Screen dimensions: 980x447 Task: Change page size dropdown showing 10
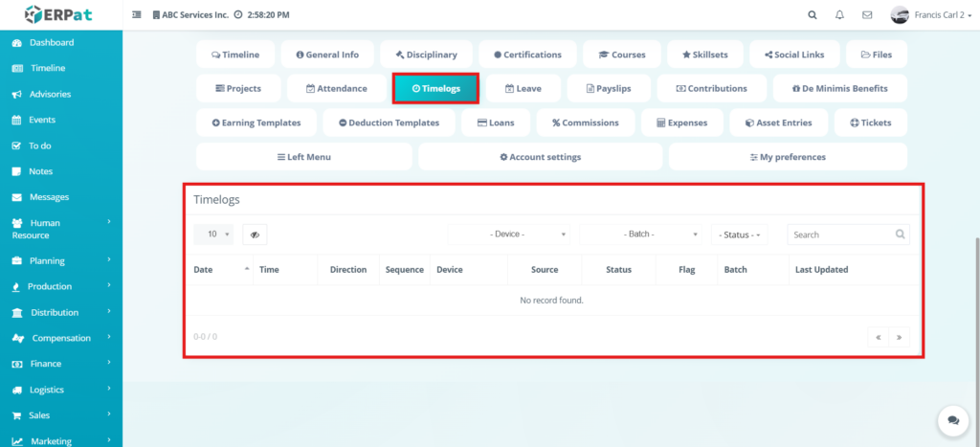pos(212,235)
